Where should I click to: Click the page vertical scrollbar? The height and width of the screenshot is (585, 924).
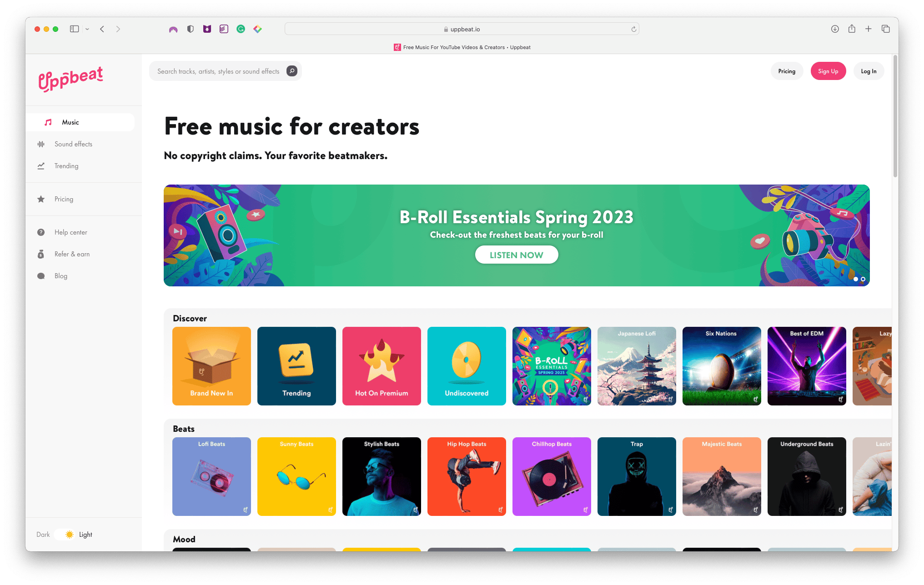click(895, 117)
